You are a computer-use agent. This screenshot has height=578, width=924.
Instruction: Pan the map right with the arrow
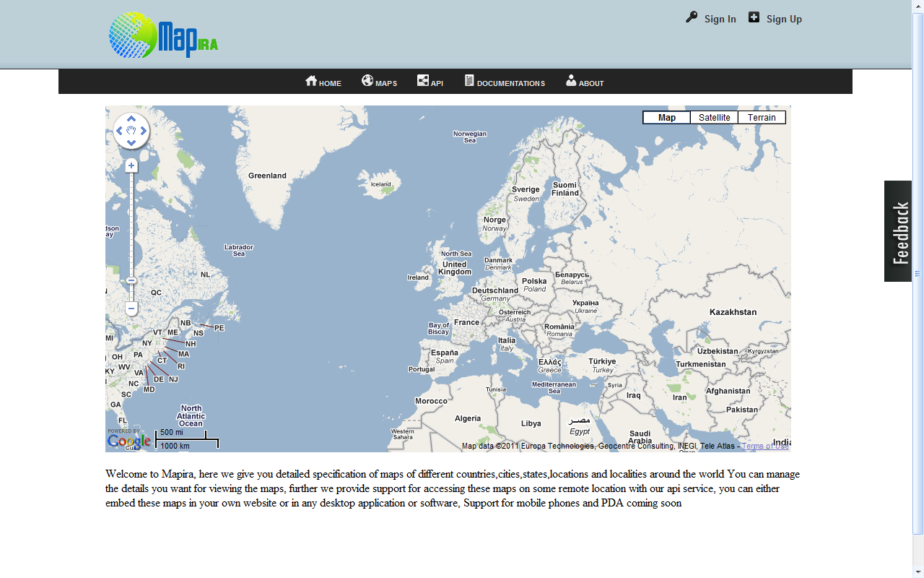144,131
